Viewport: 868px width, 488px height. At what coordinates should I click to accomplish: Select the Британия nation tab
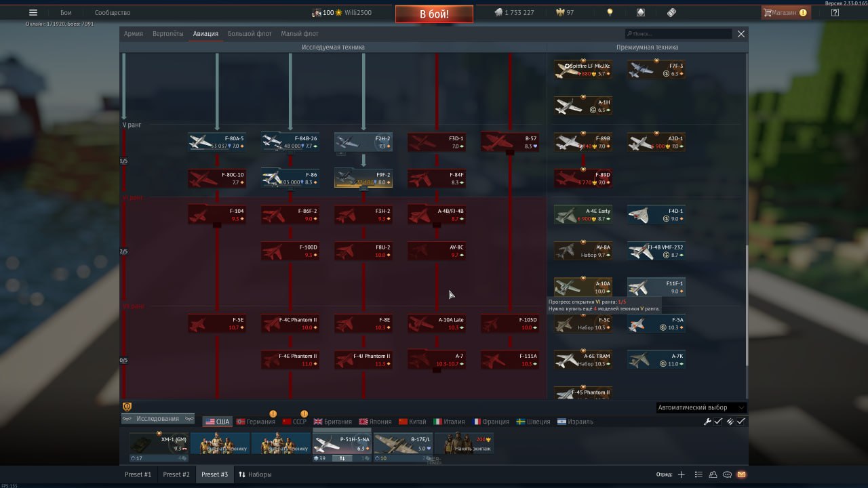pos(333,422)
